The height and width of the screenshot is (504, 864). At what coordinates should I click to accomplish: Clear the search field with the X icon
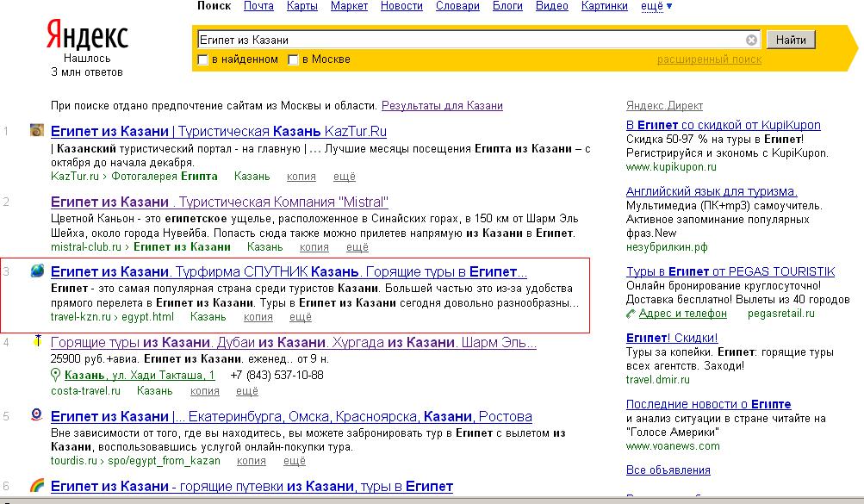[751, 40]
